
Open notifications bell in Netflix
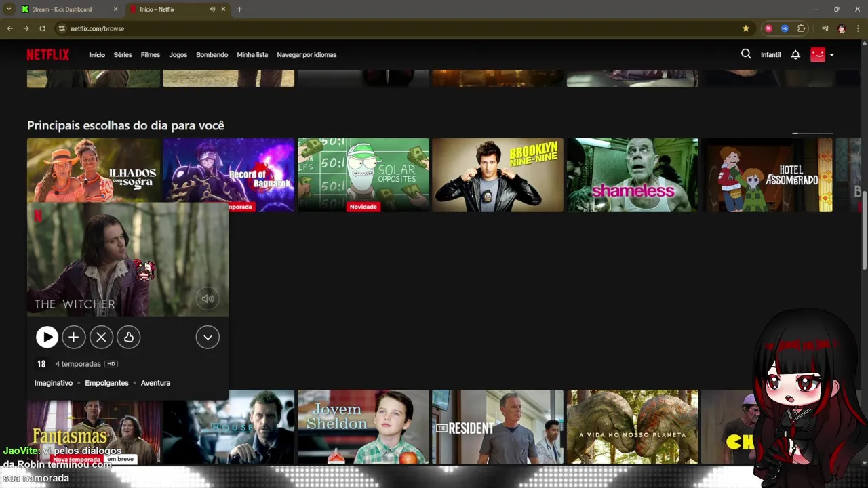pos(795,55)
